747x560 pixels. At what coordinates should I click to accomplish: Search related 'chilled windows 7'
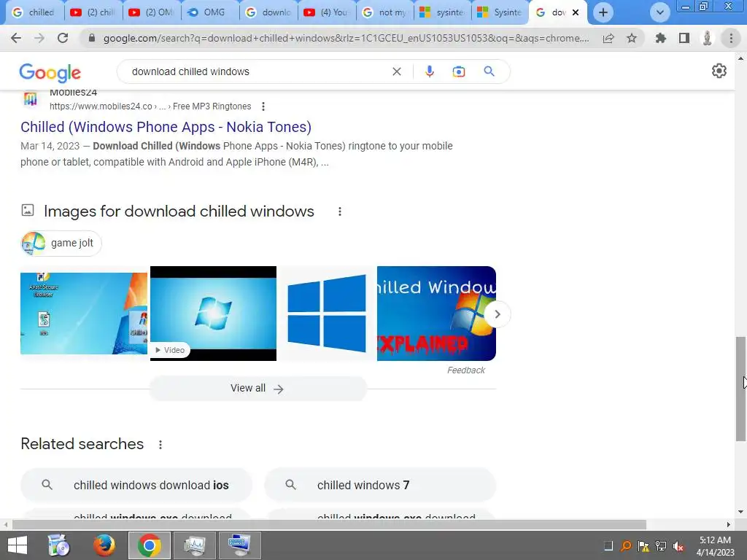[380, 485]
